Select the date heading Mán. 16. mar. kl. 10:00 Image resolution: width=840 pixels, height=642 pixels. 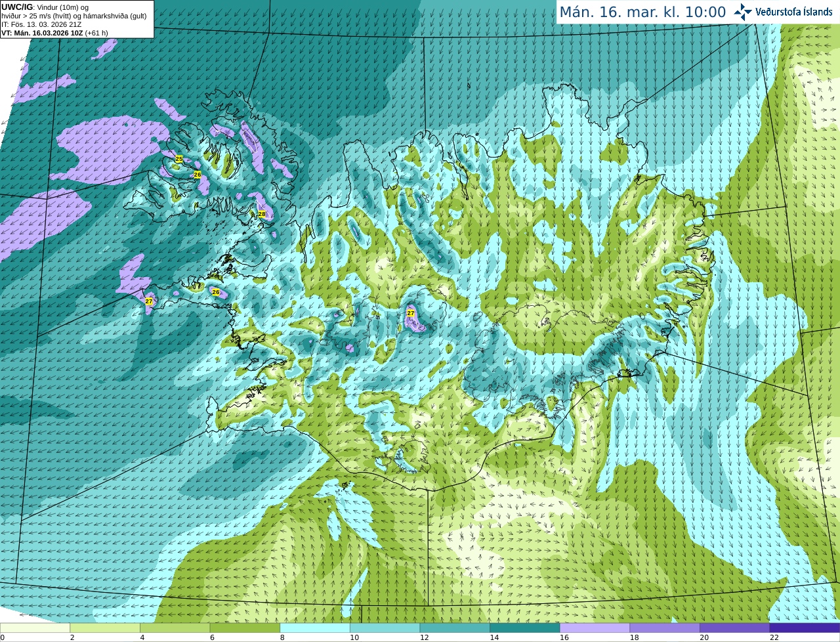[x=642, y=12]
